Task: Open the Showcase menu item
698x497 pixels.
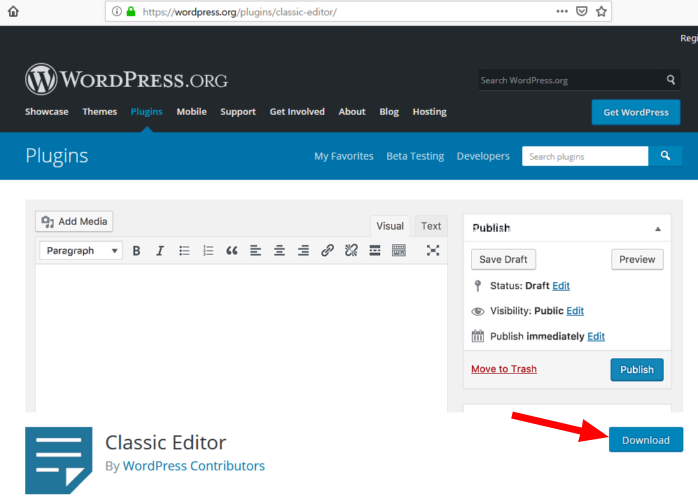Action: pos(47,112)
